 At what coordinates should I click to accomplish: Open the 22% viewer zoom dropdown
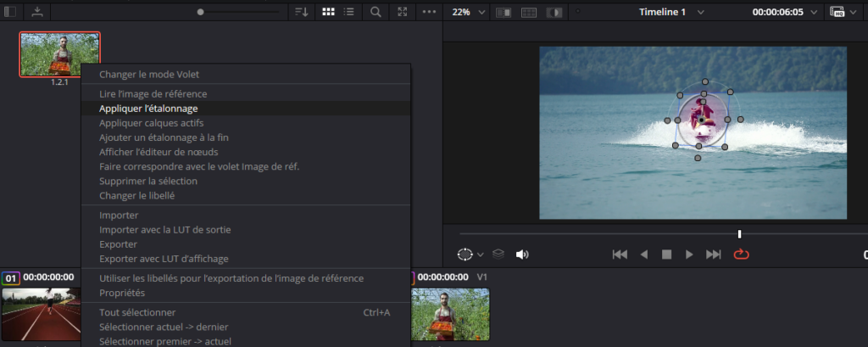point(470,13)
